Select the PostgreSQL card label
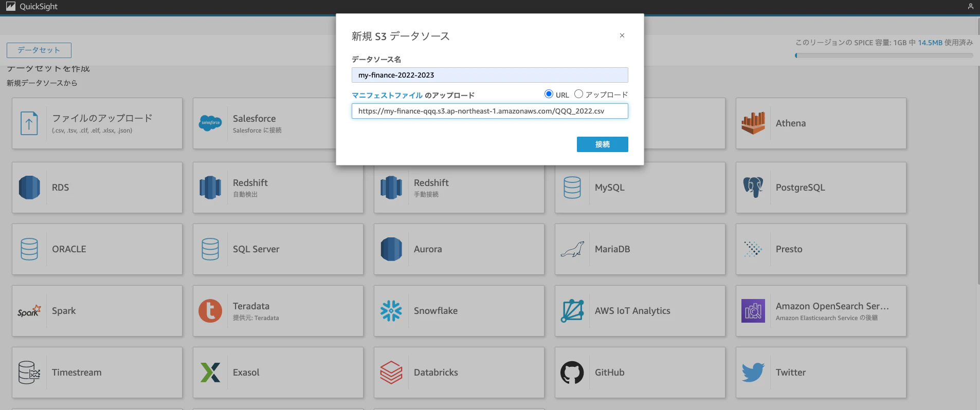 point(801,188)
